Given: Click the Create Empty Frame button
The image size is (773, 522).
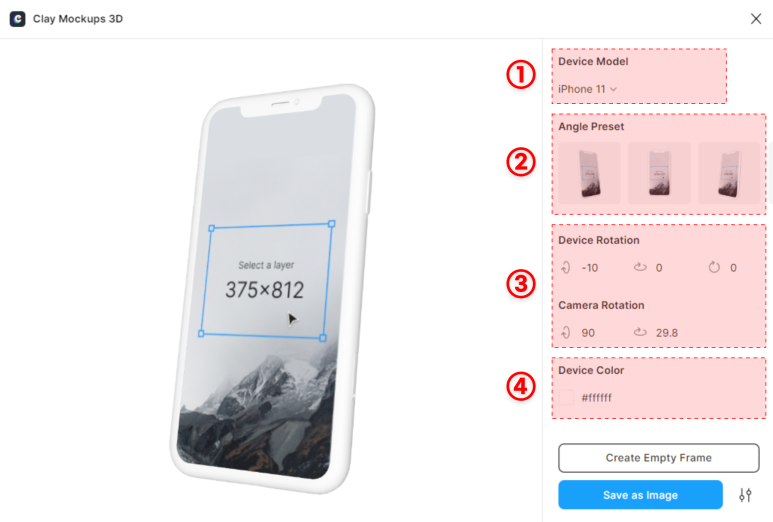Looking at the screenshot, I should [659, 458].
